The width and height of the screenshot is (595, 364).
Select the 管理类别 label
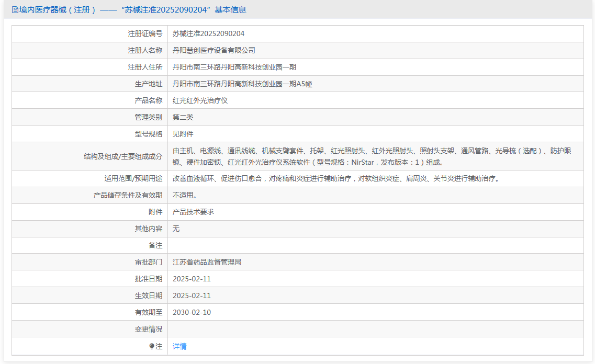(x=149, y=117)
